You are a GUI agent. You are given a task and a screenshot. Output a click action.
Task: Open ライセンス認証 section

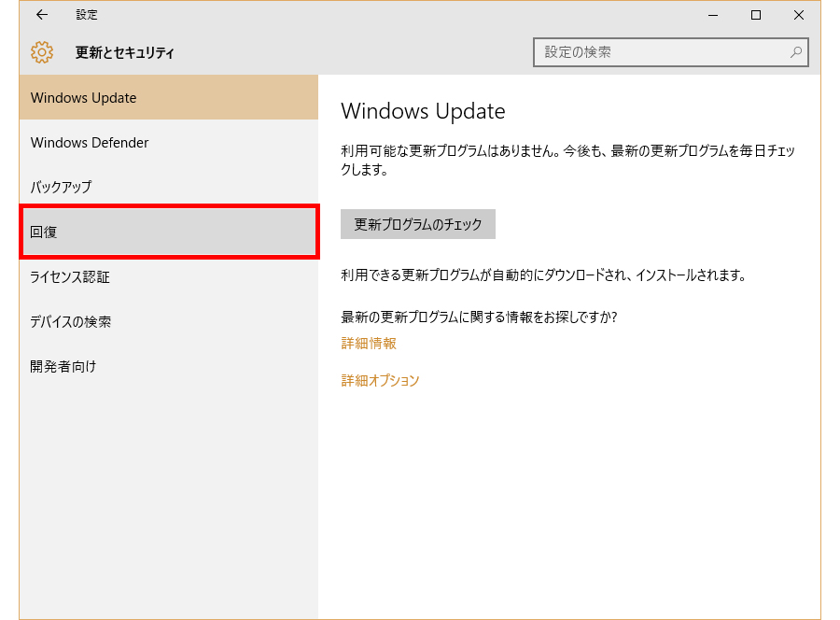pyautogui.click(x=169, y=276)
